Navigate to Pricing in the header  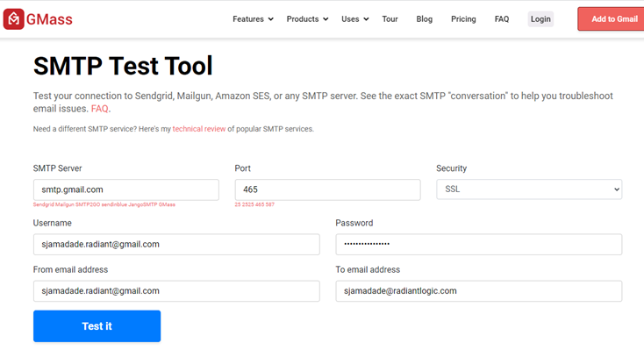click(463, 19)
